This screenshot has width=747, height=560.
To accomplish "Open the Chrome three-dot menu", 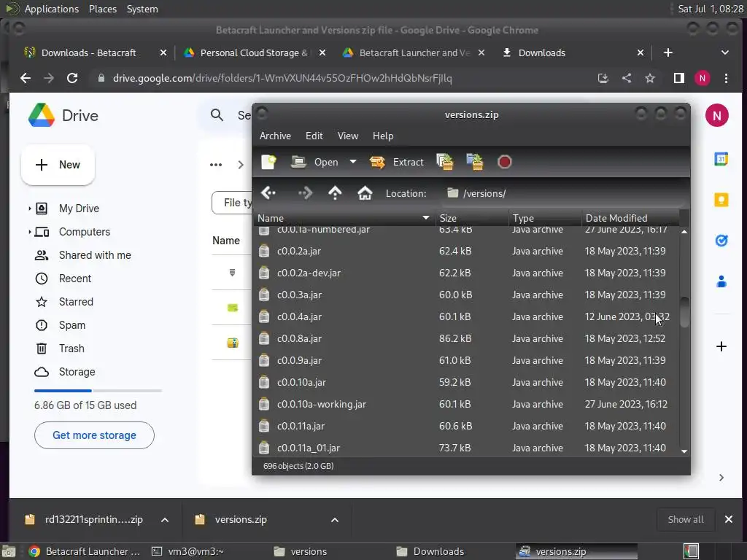I will pyautogui.click(x=726, y=78).
